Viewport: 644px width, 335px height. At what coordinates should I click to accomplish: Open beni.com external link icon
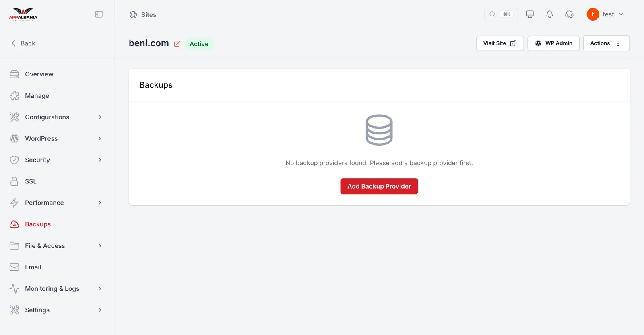177,44
